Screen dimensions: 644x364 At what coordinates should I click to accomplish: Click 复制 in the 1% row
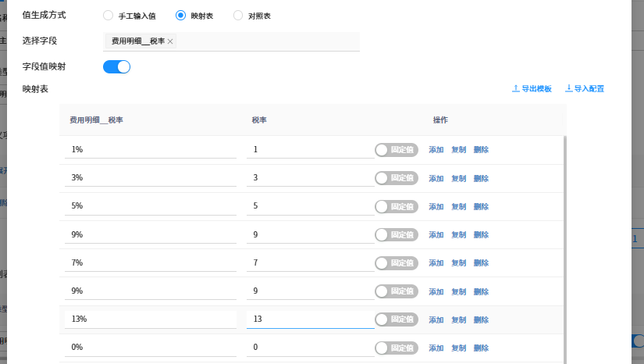pos(459,150)
